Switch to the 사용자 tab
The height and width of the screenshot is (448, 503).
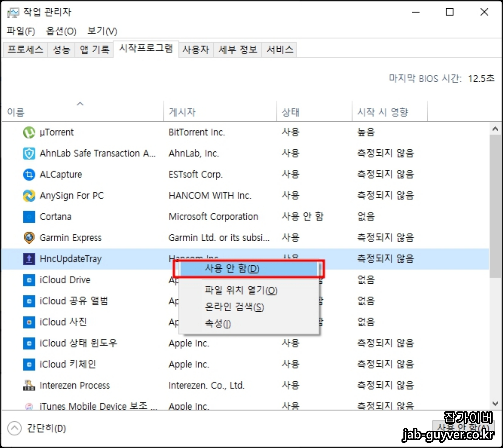[x=196, y=50]
